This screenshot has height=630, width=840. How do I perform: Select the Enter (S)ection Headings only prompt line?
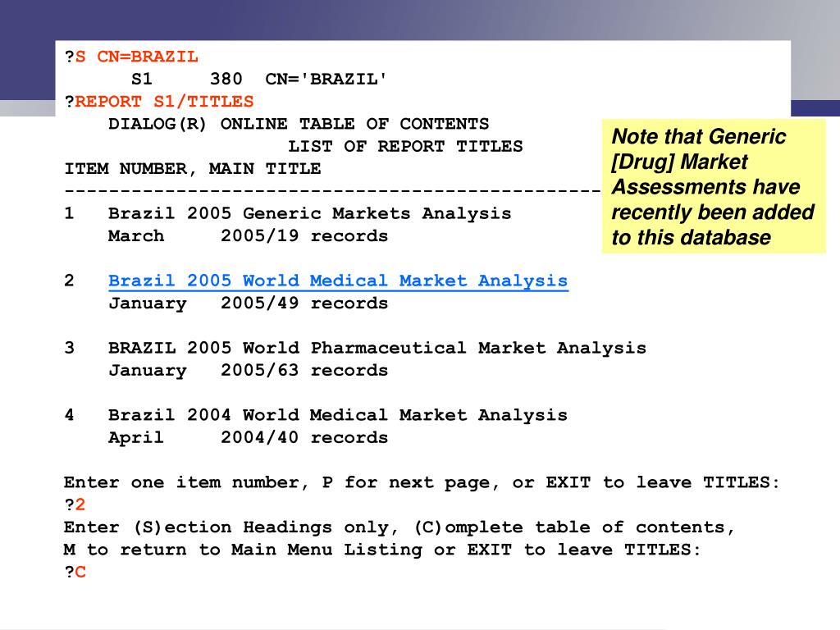click(x=399, y=527)
